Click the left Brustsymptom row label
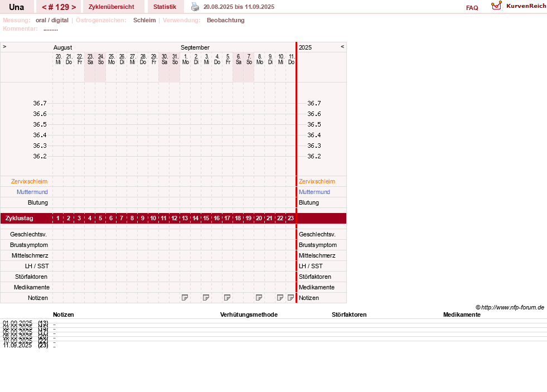547x392 pixels. pyautogui.click(x=29, y=245)
